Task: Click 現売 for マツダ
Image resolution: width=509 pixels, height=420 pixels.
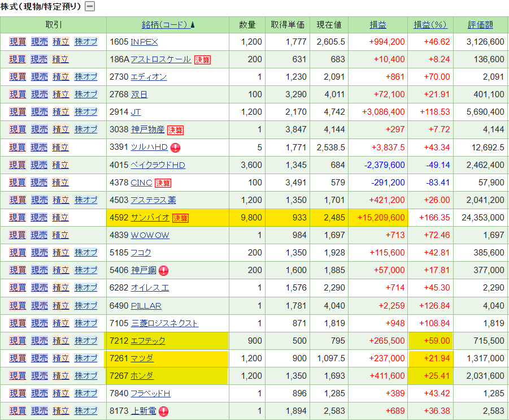Action: point(40,358)
